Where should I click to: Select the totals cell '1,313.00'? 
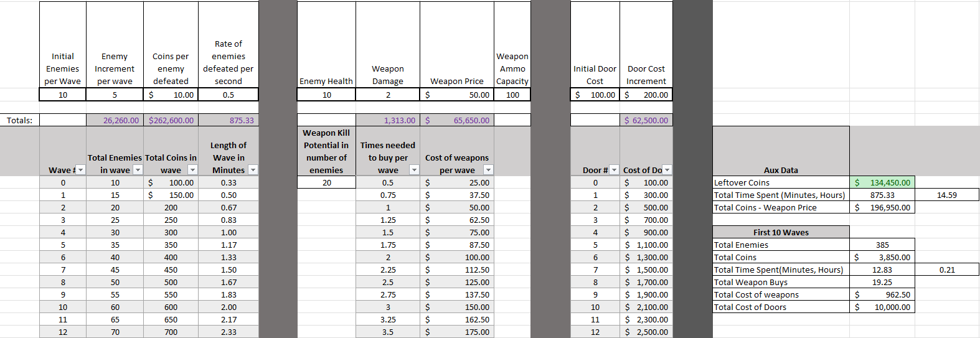388,120
